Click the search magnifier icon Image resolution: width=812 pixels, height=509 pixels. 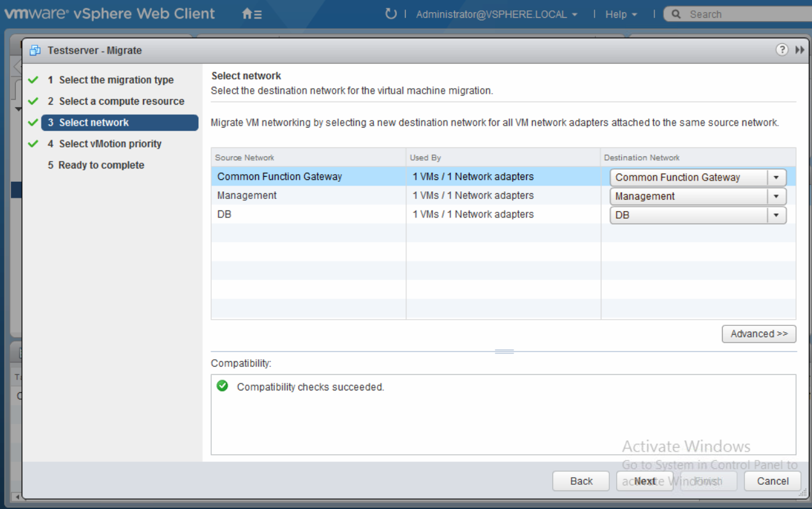[676, 14]
